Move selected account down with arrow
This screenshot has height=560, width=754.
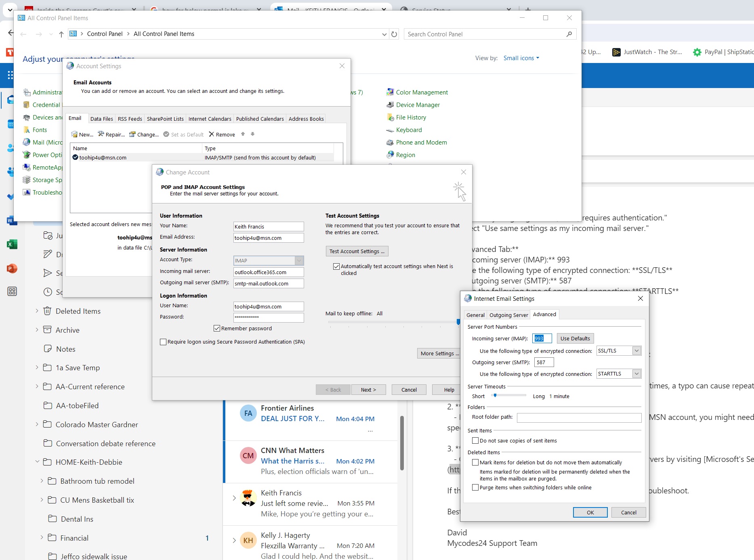pos(252,134)
